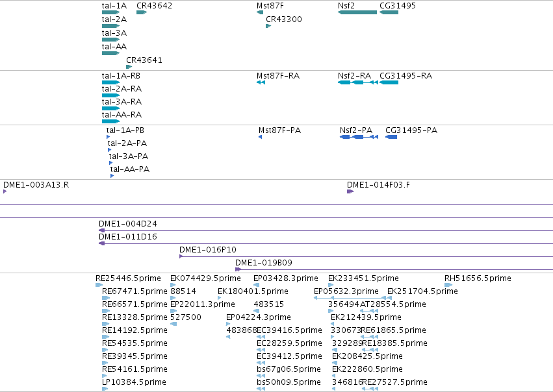Click the tal-3A-RA transcript
This screenshot has width=553, height=392.
click(110, 108)
